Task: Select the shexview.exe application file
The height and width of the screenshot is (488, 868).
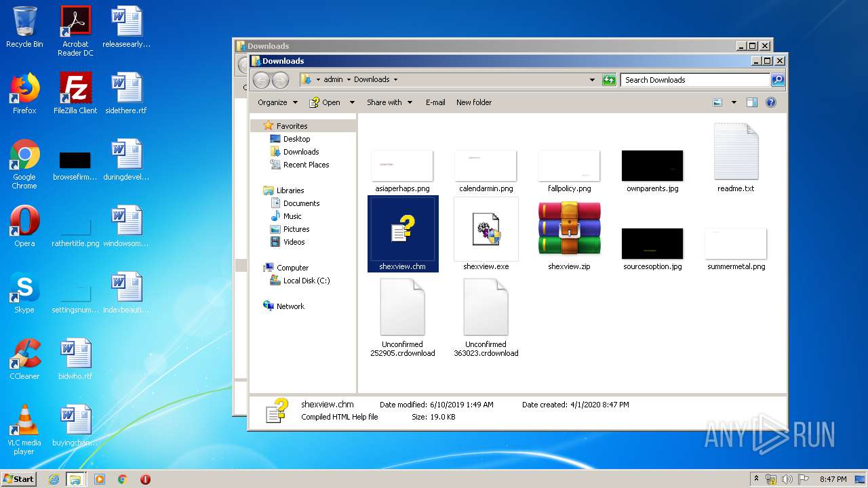Action: coord(486,234)
